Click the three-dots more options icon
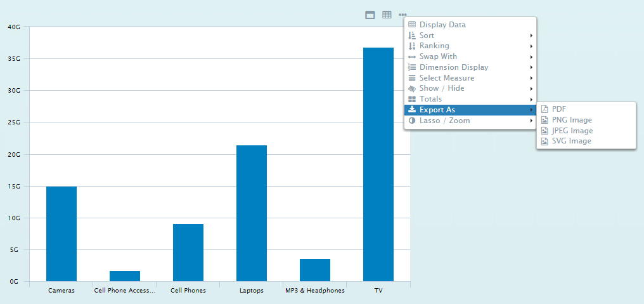 point(403,15)
